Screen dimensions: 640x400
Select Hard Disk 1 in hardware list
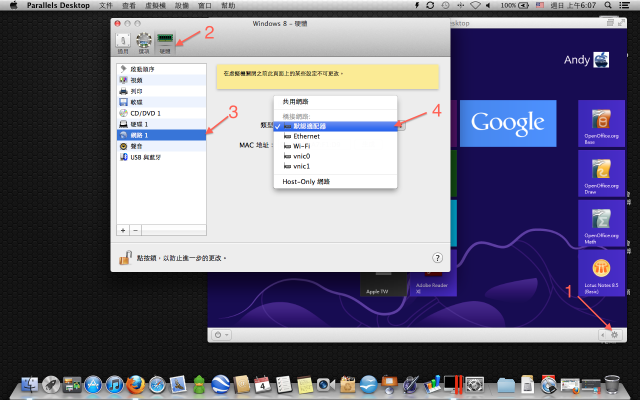[162, 124]
